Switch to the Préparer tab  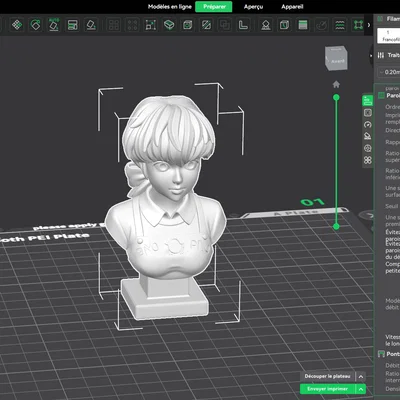pyautogui.click(x=214, y=7)
